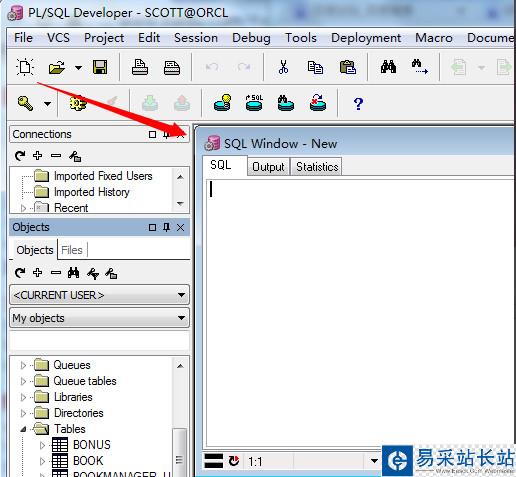Viewport: 516px width, 477px height.
Task: Click Objects panel plus icon
Action: (x=38, y=273)
